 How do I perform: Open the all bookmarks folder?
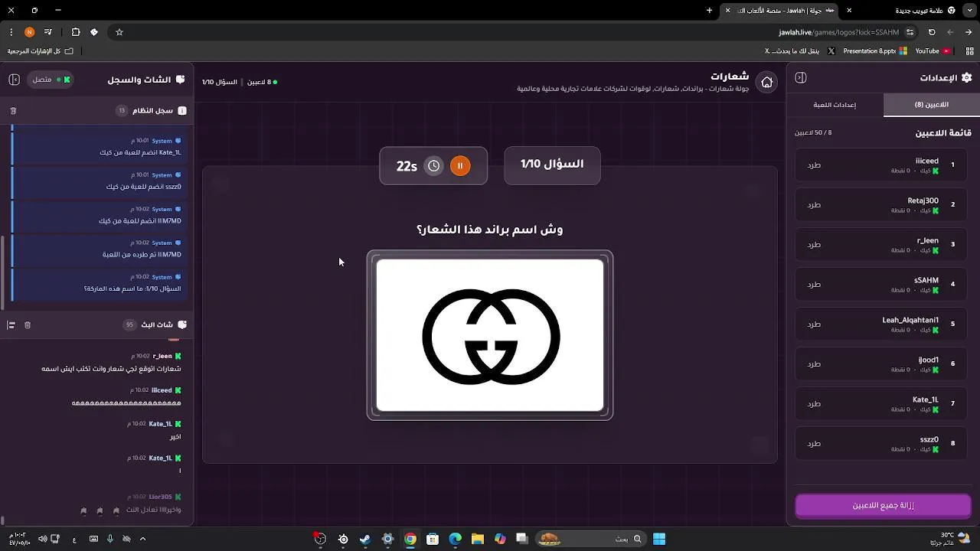pos(40,51)
